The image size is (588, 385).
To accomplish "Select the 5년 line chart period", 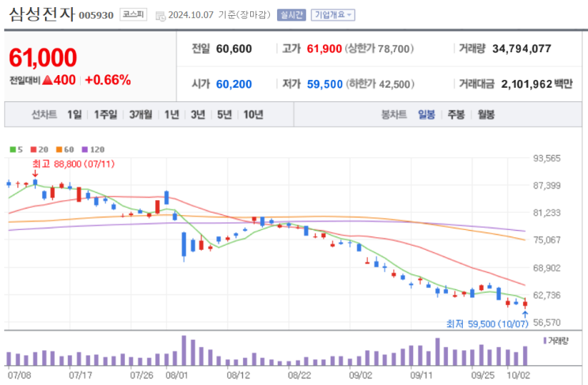I will (224, 114).
